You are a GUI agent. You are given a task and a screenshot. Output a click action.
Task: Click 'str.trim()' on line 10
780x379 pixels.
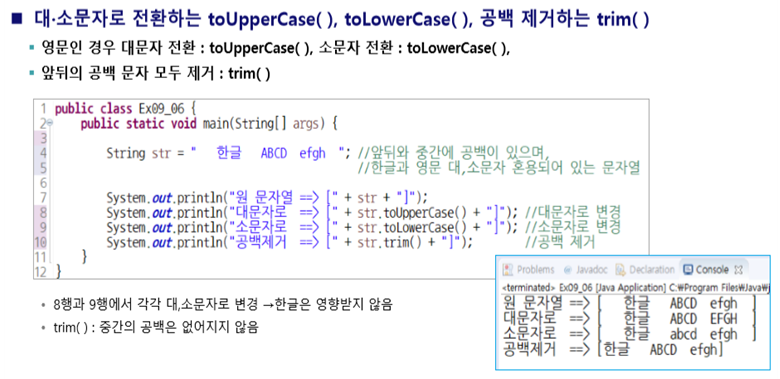(x=390, y=242)
